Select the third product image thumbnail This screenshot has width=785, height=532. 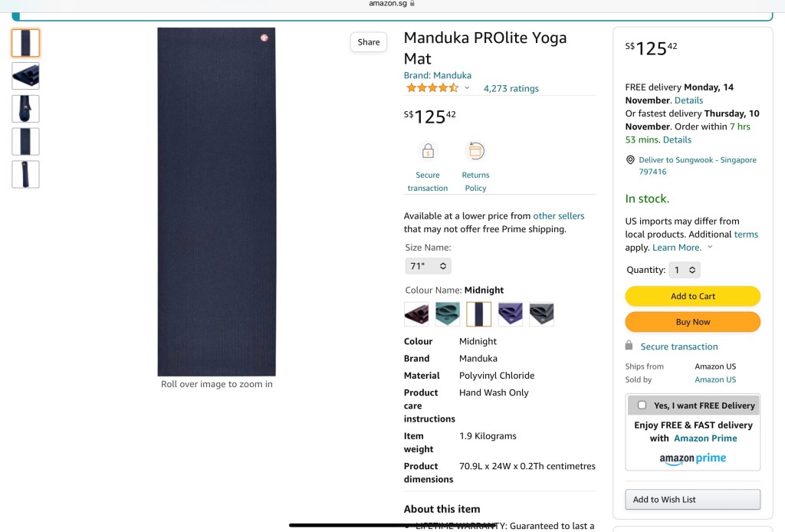[25, 109]
